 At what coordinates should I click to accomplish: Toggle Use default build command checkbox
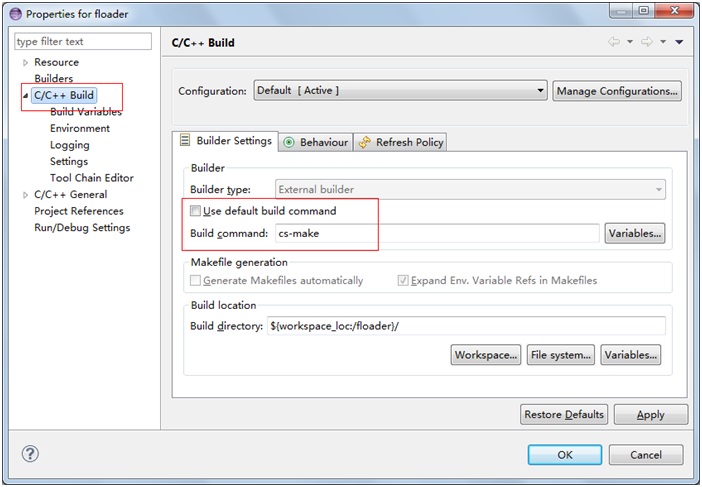(x=195, y=210)
